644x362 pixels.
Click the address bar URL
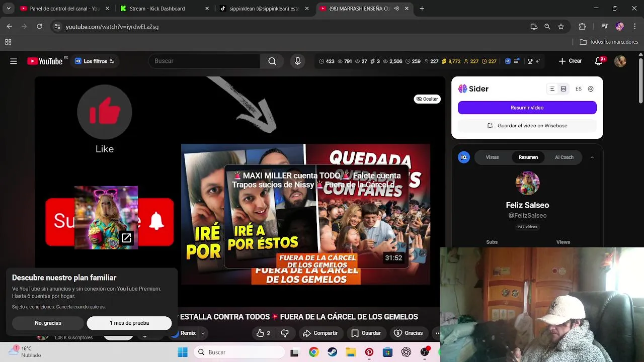112,27
